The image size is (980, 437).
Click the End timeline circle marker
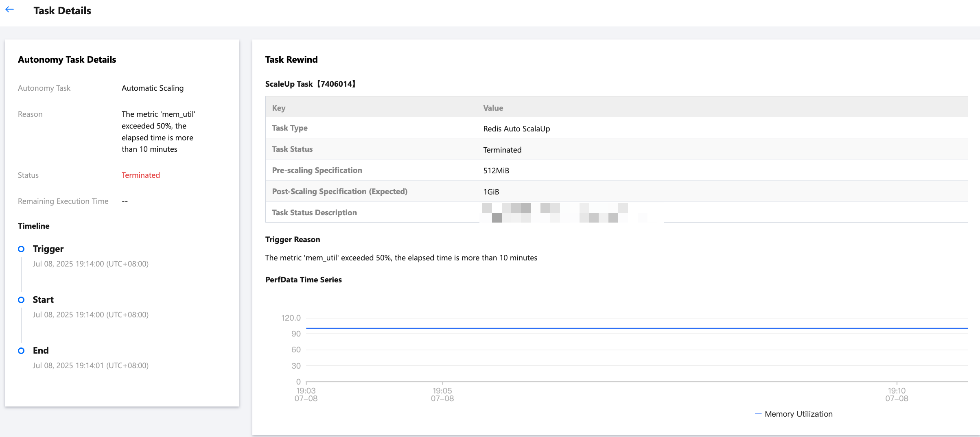point(21,351)
